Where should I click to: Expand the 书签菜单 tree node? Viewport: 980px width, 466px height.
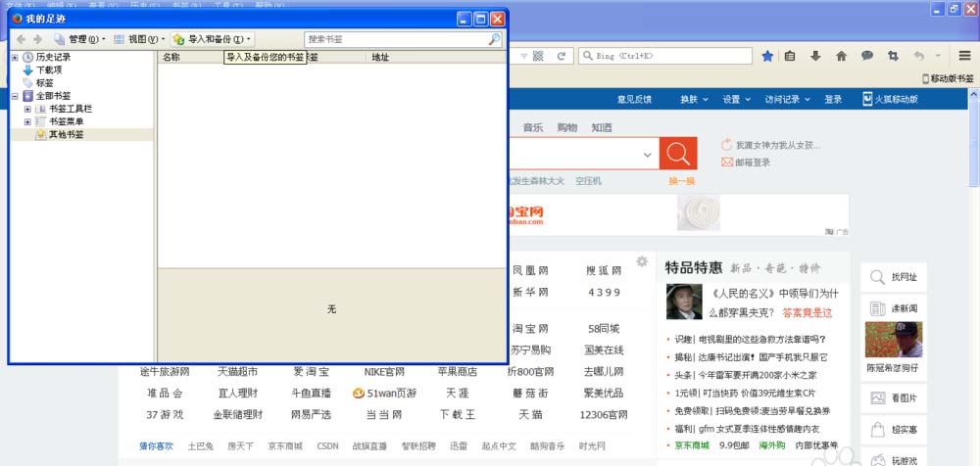pos(27,121)
